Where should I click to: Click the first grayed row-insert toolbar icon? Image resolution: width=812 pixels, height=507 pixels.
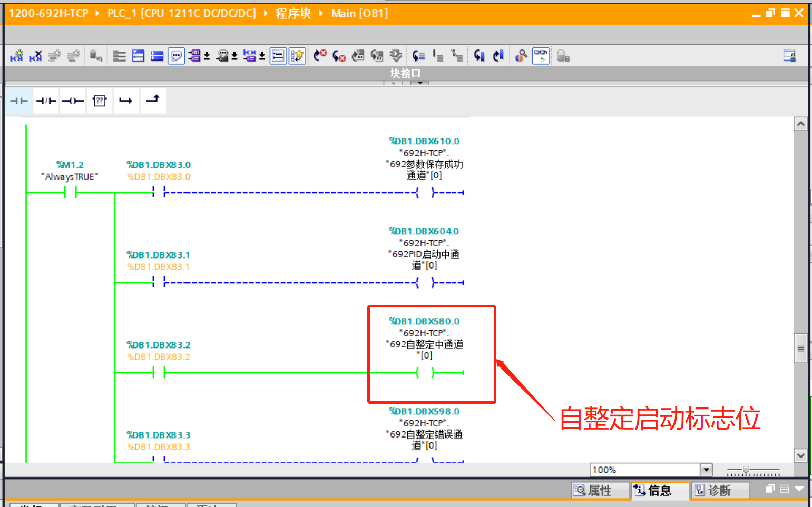55,56
